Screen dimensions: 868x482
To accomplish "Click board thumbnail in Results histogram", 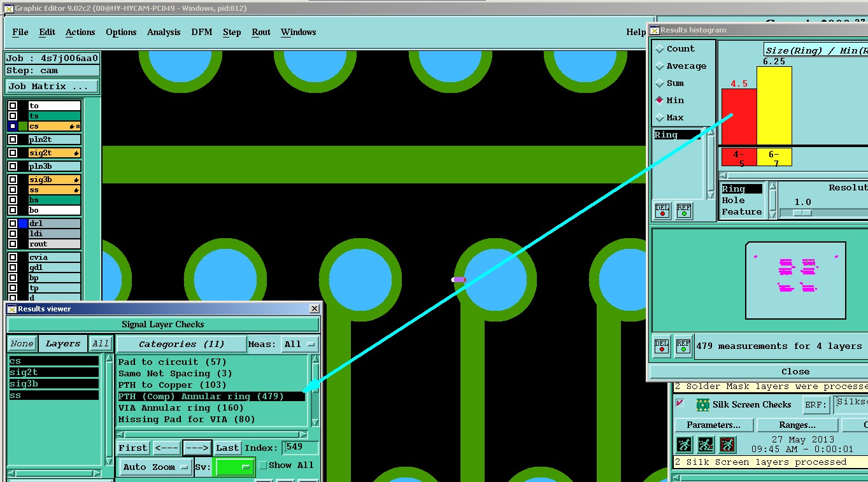I will [795, 280].
